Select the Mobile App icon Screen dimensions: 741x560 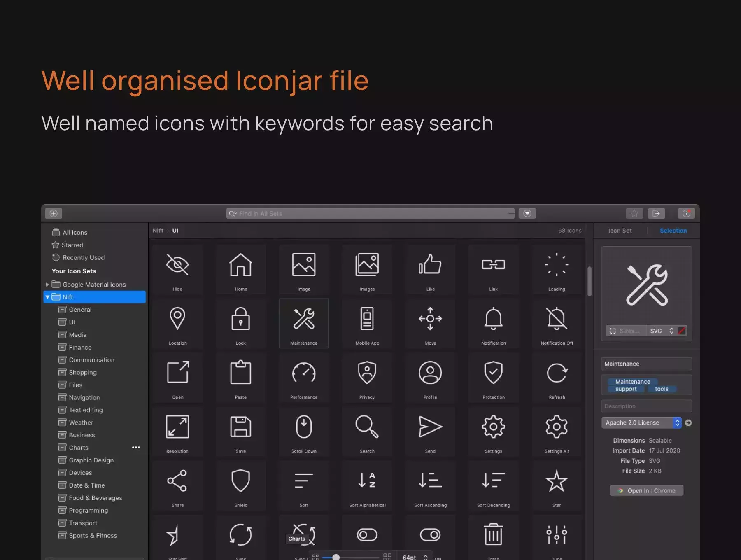tap(367, 324)
